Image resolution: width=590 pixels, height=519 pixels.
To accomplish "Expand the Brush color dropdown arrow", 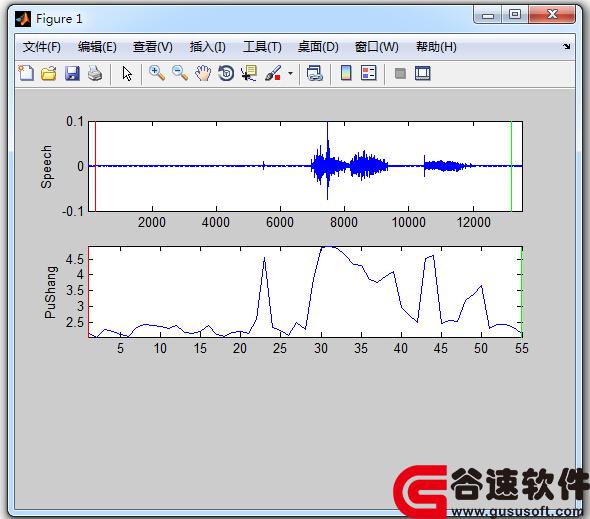I will [290, 73].
